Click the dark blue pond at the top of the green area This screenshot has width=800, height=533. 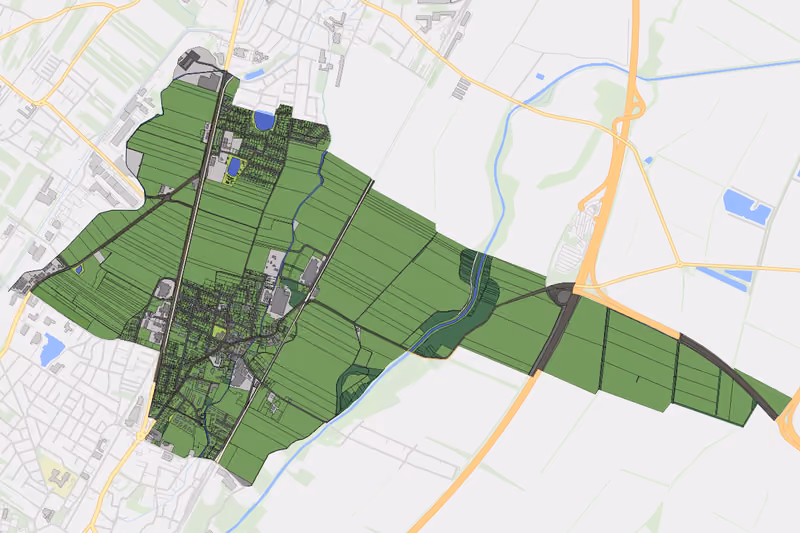tap(264, 120)
